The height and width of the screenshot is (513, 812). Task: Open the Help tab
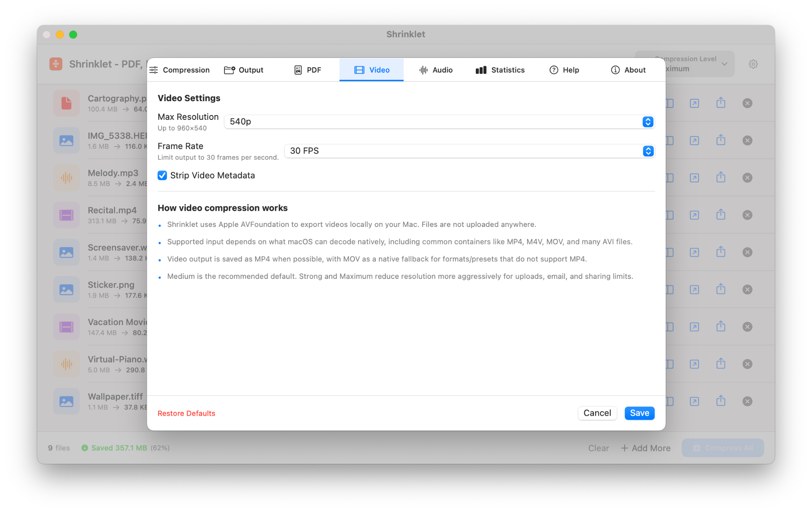pos(564,70)
